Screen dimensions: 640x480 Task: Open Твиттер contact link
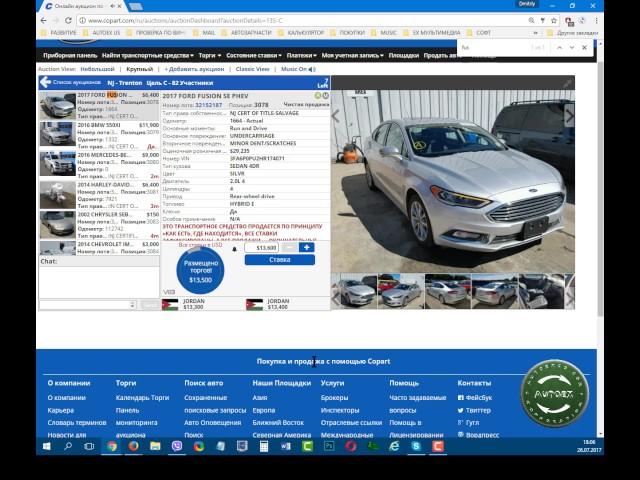(474, 411)
